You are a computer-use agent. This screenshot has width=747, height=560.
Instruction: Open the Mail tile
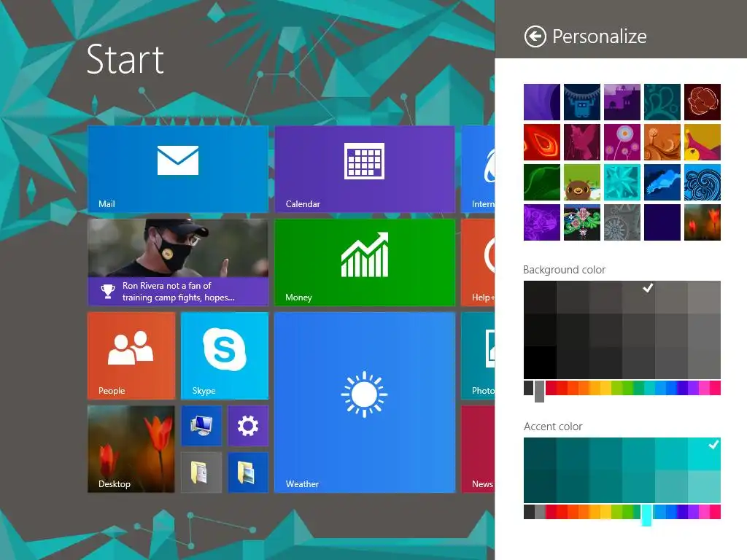[x=178, y=169]
